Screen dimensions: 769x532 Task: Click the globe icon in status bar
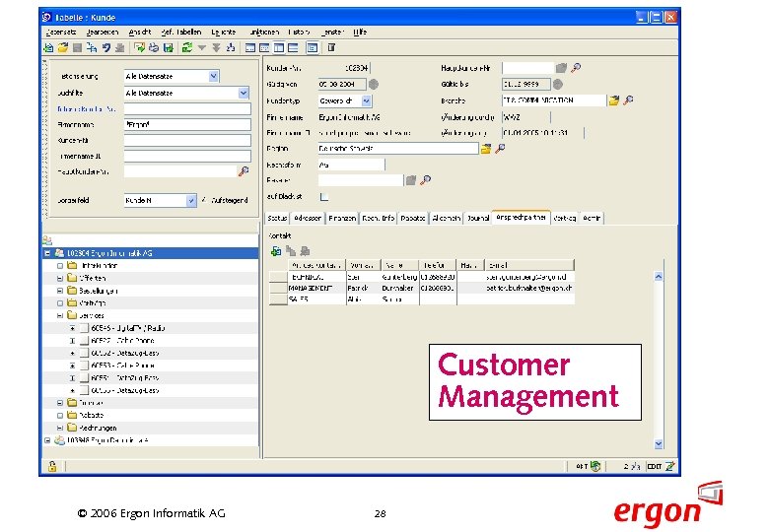[595, 466]
